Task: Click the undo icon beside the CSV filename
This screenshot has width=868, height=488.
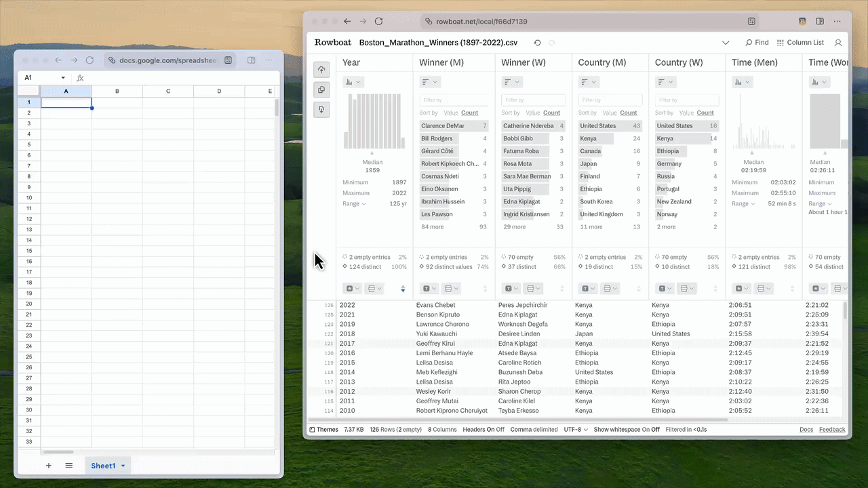Action: [x=537, y=43]
